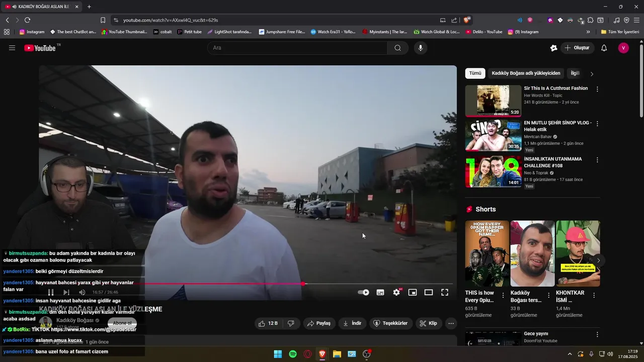Click in the Ara search field

point(297,48)
